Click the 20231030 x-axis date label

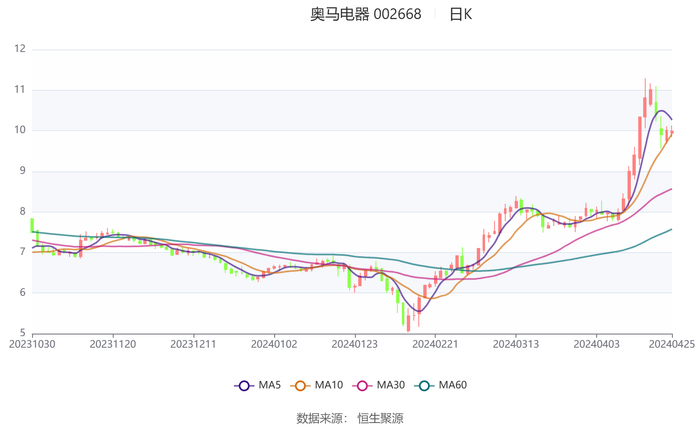tap(32, 343)
